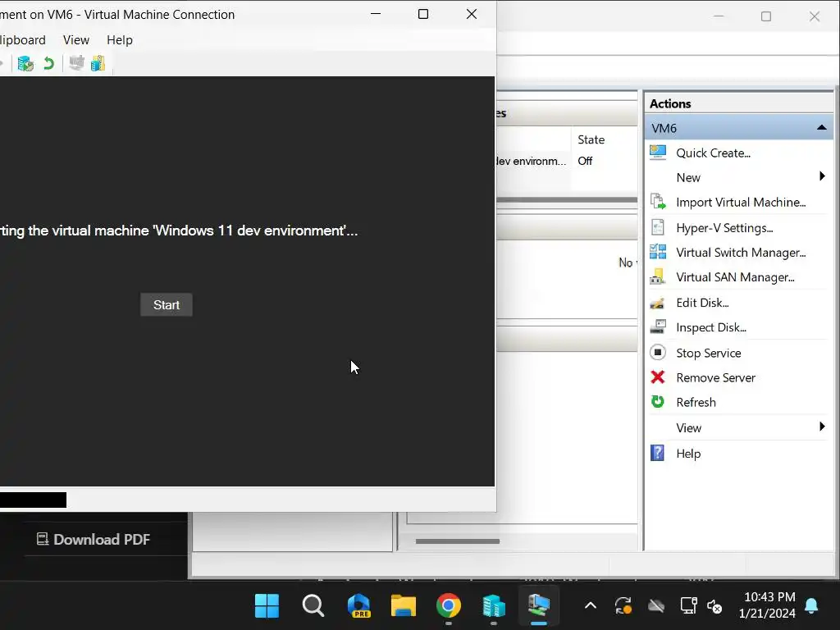The width and height of the screenshot is (840, 630).
Task: Open the Help menu in Virtual Machine Connection
Action: [x=120, y=40]
